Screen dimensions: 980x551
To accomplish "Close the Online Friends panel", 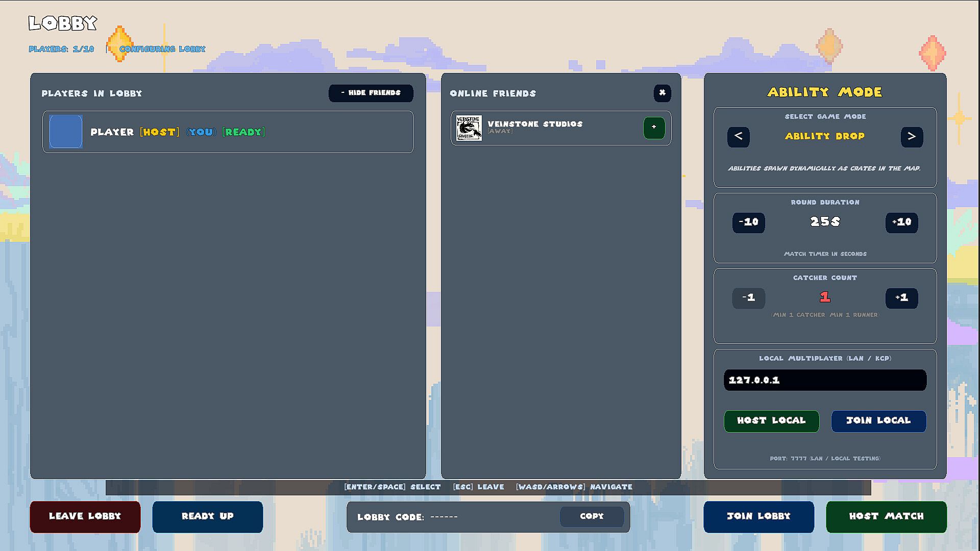I will 662,93.
